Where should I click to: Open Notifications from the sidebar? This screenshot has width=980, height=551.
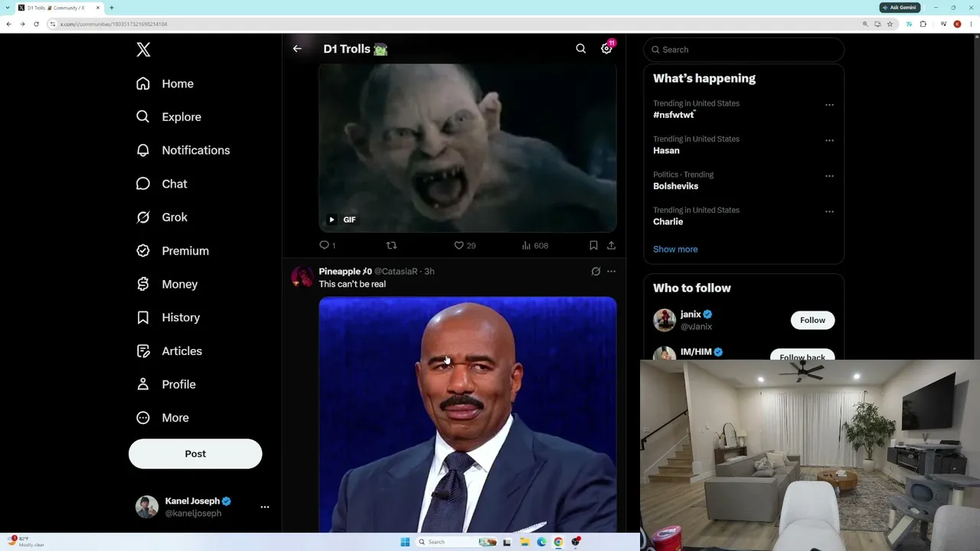click(183, 150)
